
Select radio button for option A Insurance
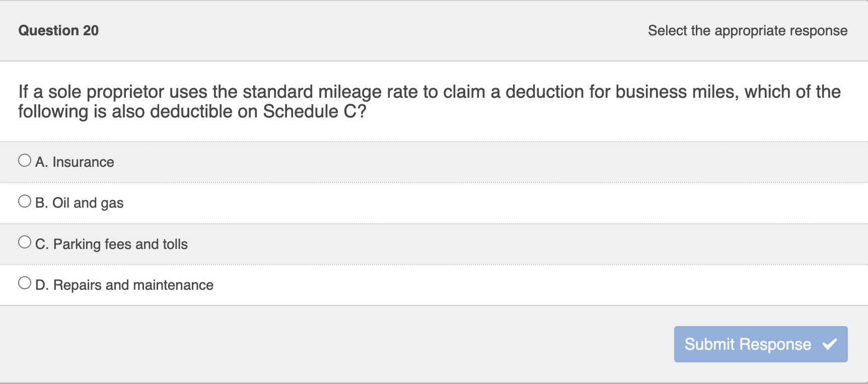point(25,160)
